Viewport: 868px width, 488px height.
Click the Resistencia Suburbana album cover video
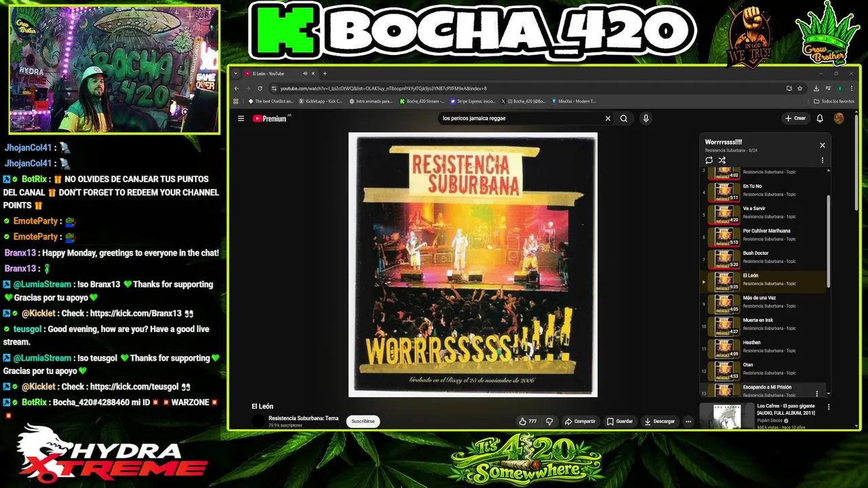473,264
